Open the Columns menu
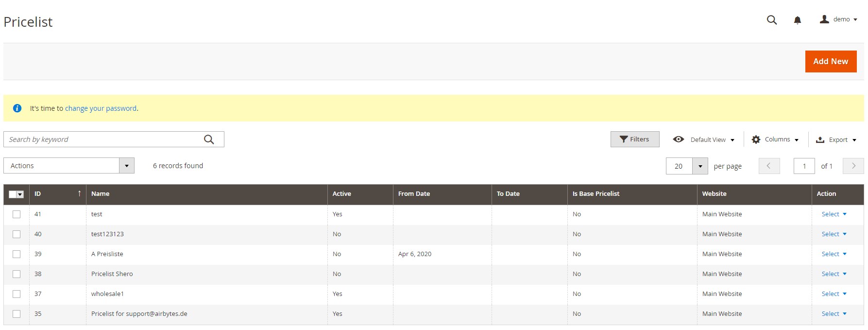 pyautogui.click(x=775, y=139)
